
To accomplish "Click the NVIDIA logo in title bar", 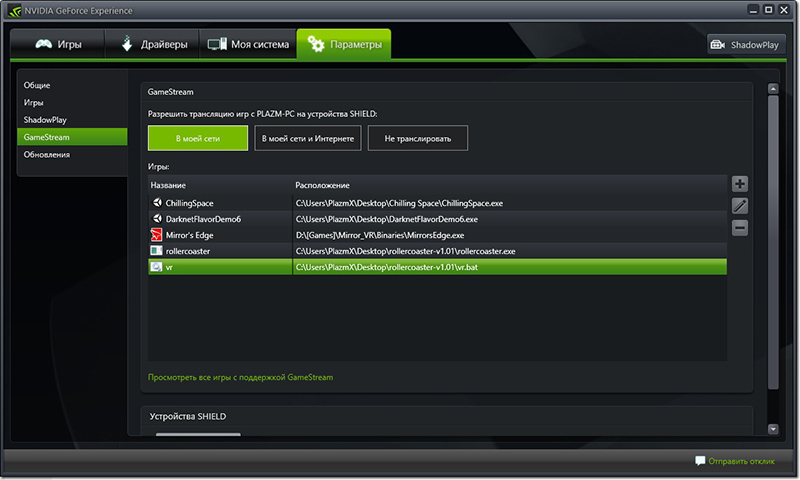I will 14,11.
